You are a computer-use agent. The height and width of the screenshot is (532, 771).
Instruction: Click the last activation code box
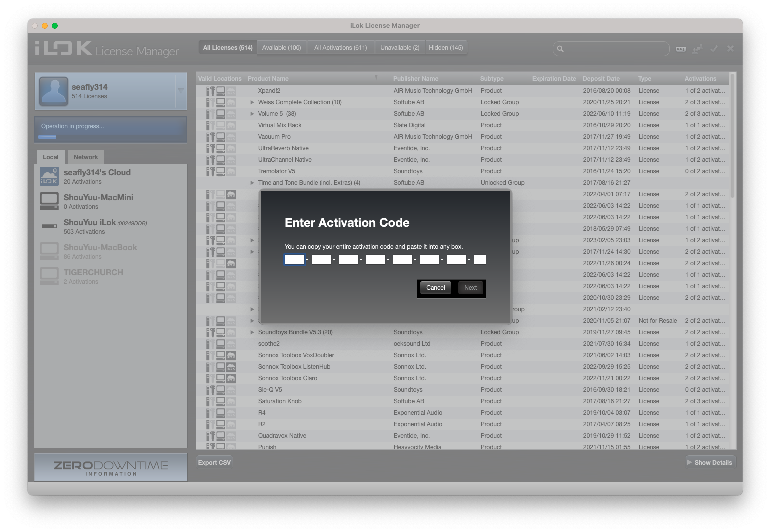(480, 259)
